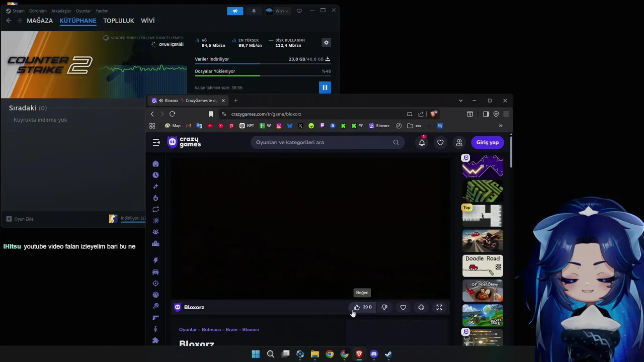Image resolution: width=644 pixels, height=362 pixels.
Task: Expand the browser tab search chevron
Action: [460, 101]
